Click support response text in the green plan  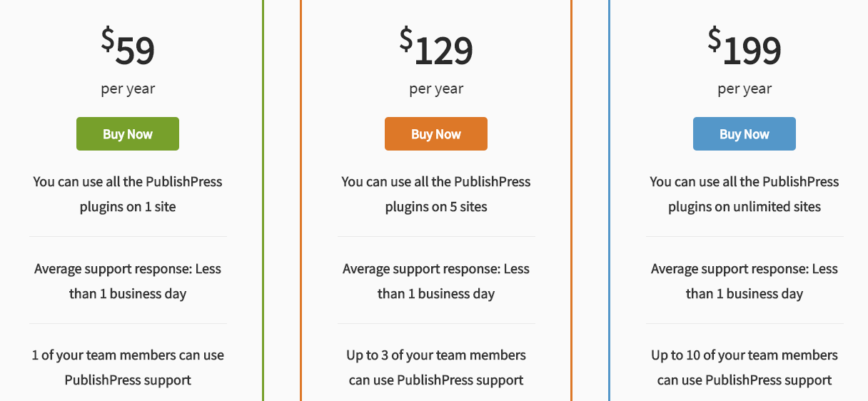tap(128, 281)
